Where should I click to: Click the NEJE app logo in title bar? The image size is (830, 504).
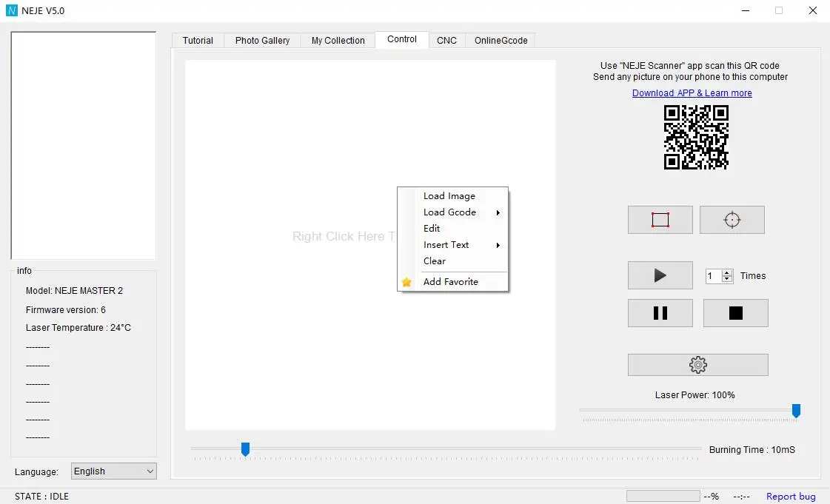coord(12,10)
